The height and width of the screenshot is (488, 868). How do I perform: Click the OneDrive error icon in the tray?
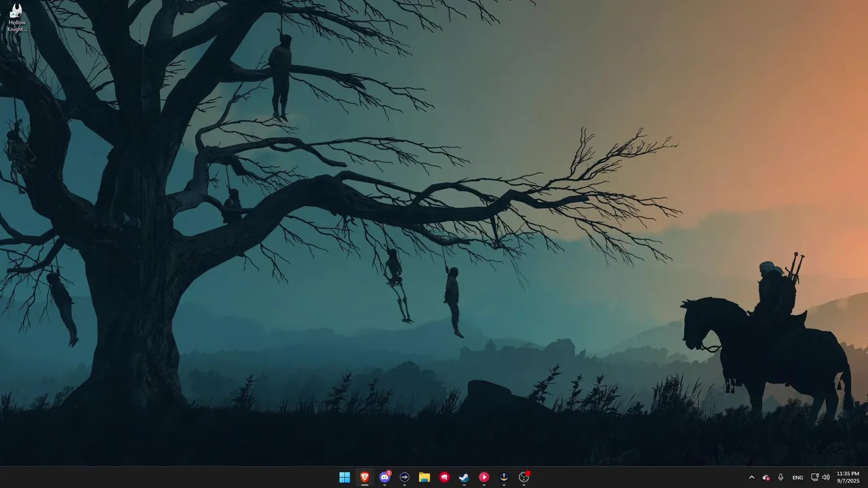pos(766,477)
